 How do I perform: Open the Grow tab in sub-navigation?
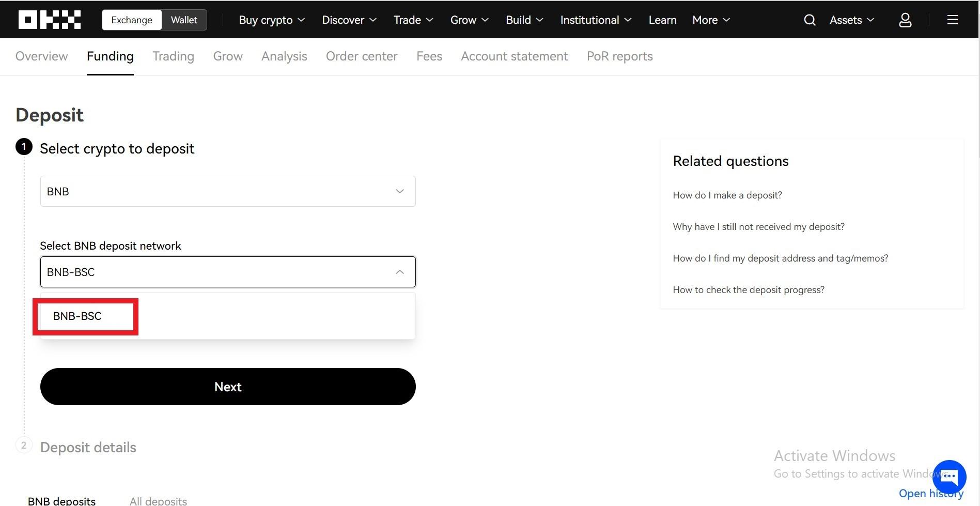pos(228,56)
